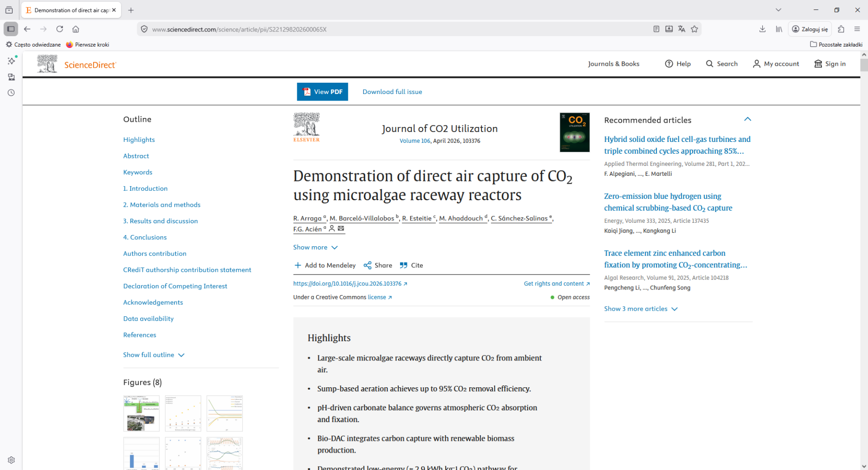Expand Show more author details

click(x=315, y=247)
